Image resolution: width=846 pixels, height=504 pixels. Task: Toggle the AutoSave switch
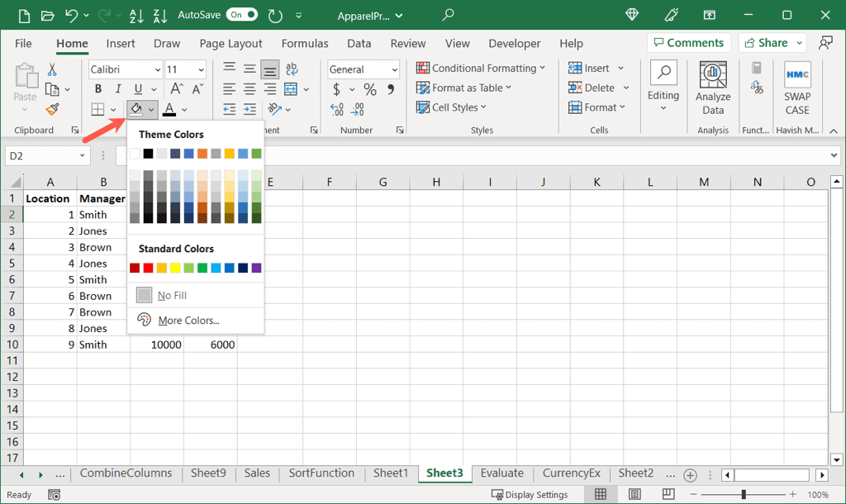coord(241,15)
